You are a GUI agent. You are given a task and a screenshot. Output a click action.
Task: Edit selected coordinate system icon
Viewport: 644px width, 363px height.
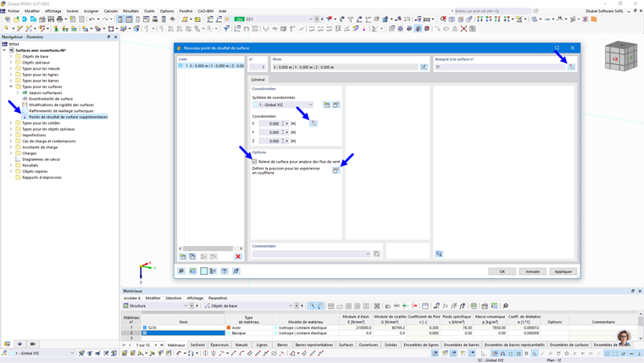click(336, 105)
